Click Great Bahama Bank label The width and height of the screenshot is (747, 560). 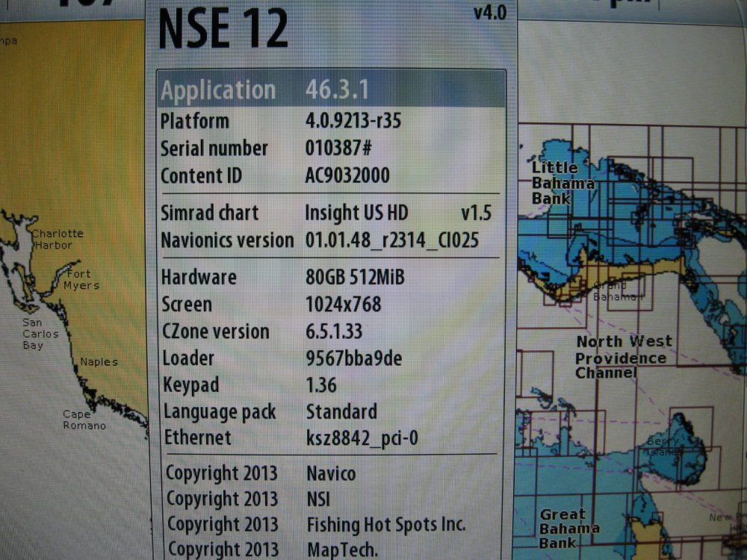[568, 528]
